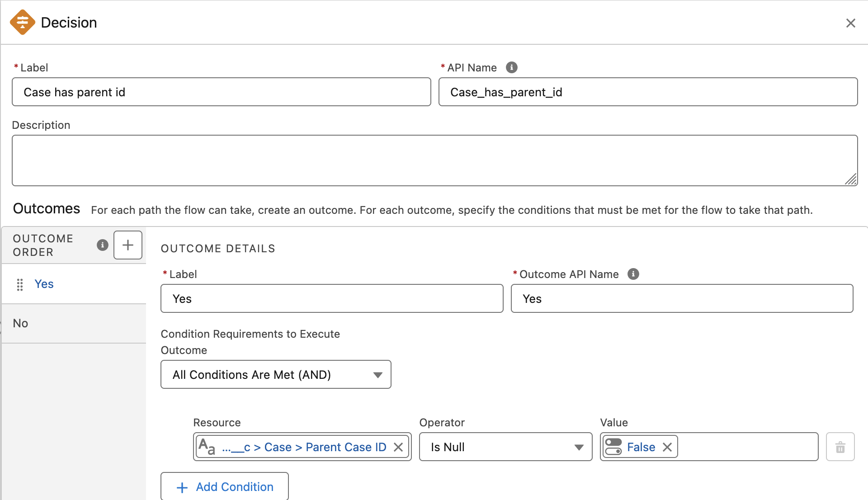Open the Is Null operator dropdown
Screen dimensions: 868x500
505,447
